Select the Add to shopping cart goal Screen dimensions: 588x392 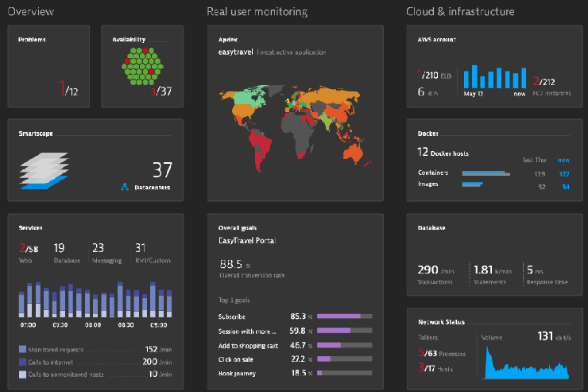[248, 346]
